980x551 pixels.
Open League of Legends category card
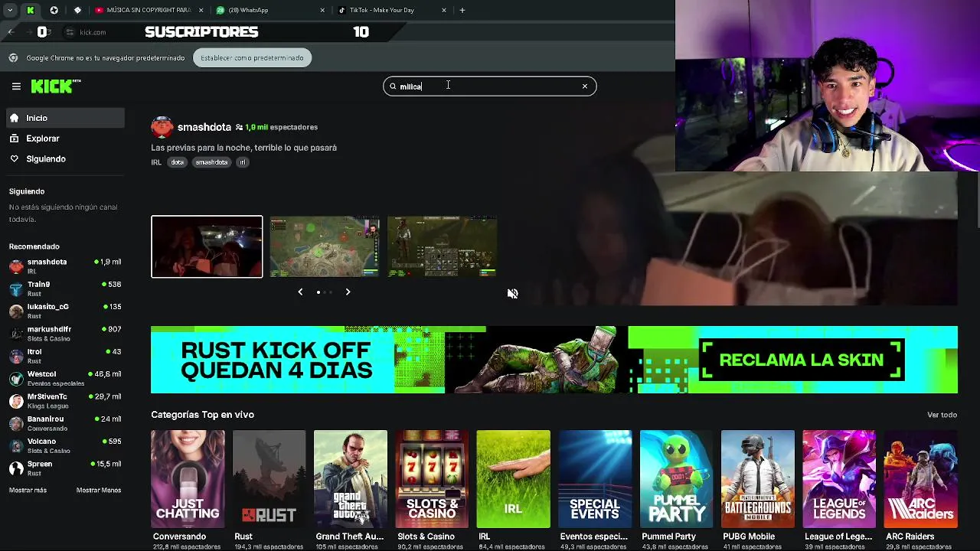[x=839, y=479]
